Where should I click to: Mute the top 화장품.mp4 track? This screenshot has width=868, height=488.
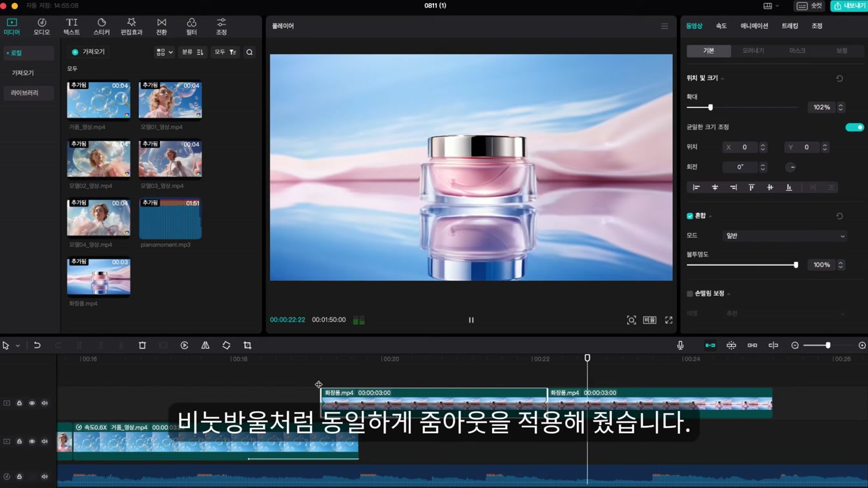pos(45,403)
